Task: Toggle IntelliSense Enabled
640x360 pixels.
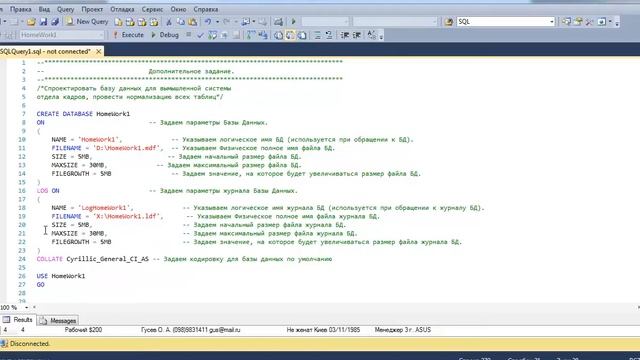Action: point(236,35)
